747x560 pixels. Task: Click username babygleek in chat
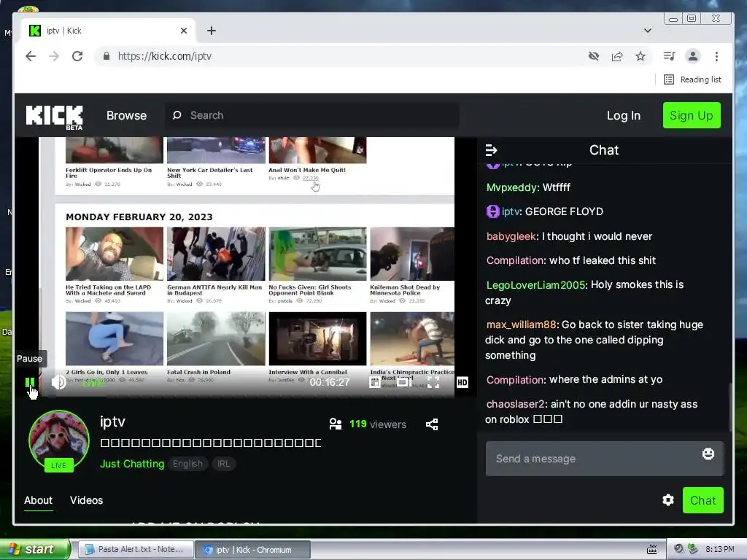(x=511, y=236)
